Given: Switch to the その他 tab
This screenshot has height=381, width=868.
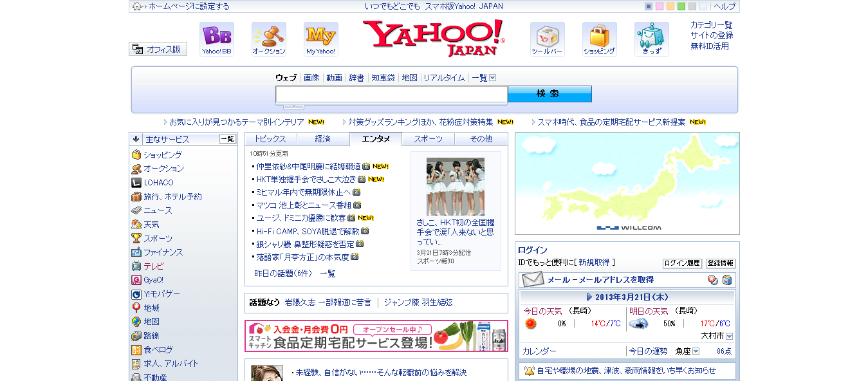Looking at the screenshot, I should pos(481,139).
